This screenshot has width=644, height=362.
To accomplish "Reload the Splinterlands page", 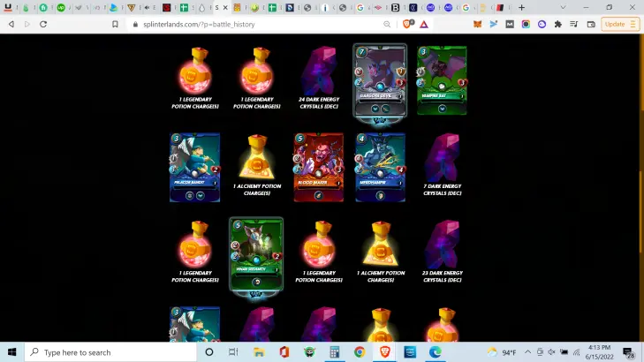I will coord(43,24).
